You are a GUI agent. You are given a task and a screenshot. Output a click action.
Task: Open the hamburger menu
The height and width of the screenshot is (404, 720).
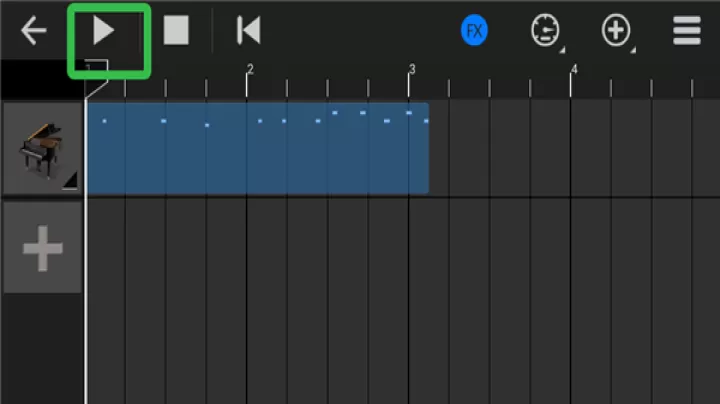[x=687, y=31]
